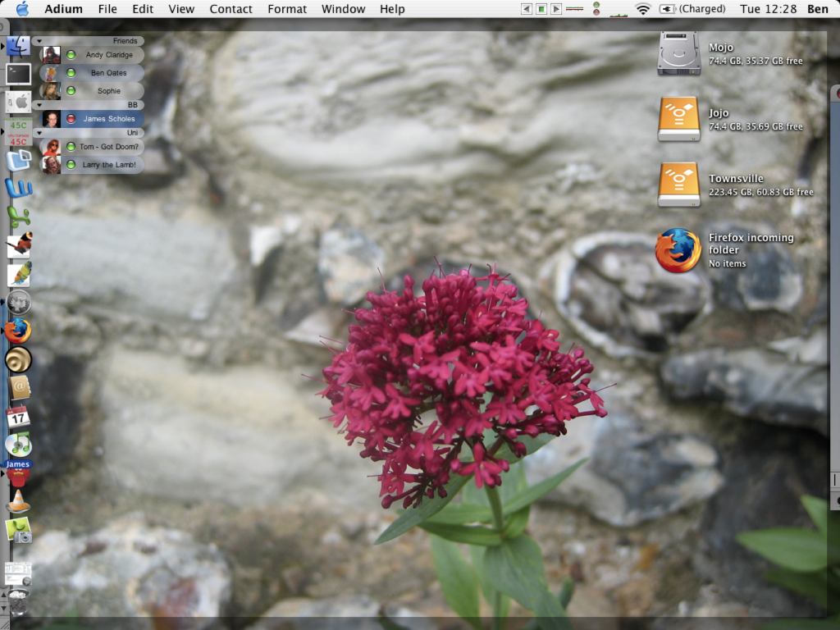Screen dimensions: 840x630
Task: Click the stop control in menu bar
Action: 541,9
